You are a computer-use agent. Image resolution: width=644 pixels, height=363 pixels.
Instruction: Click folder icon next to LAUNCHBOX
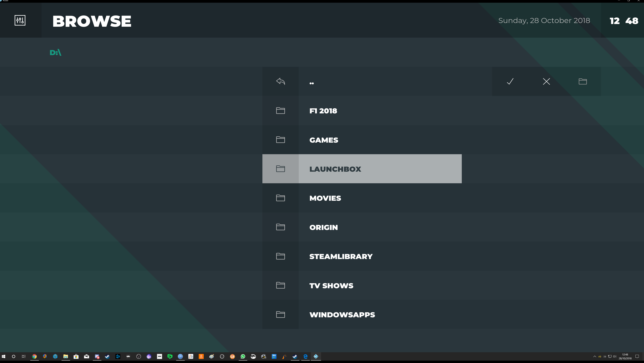click(281, 169)
